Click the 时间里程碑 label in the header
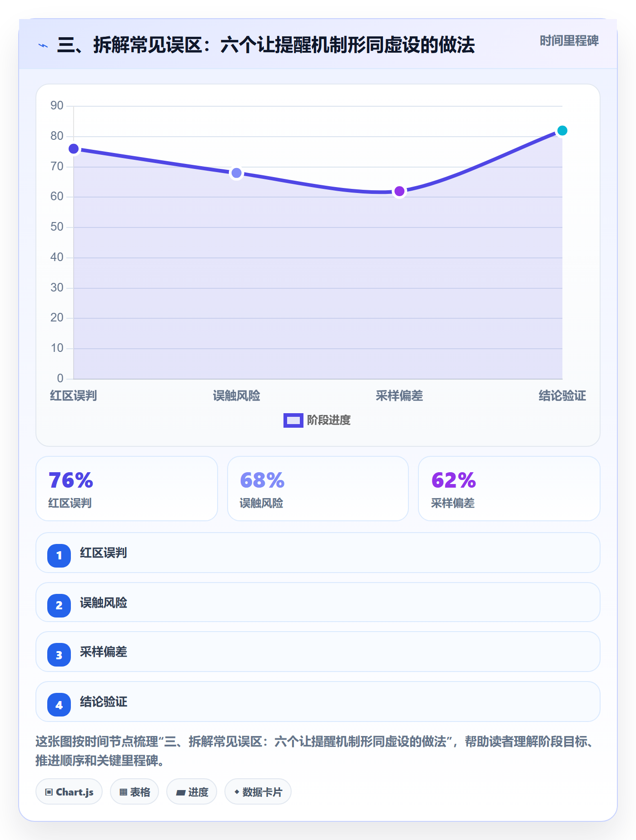 569,41
